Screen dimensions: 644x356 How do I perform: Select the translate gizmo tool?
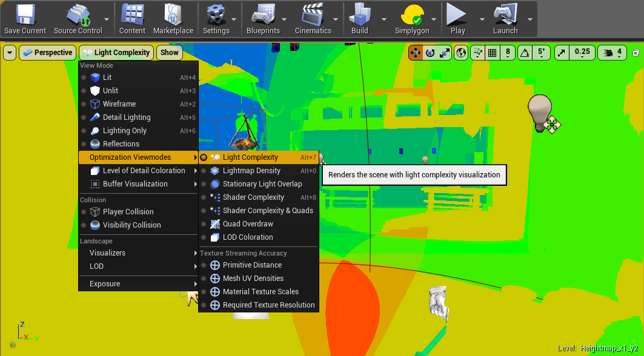(416, 53)
